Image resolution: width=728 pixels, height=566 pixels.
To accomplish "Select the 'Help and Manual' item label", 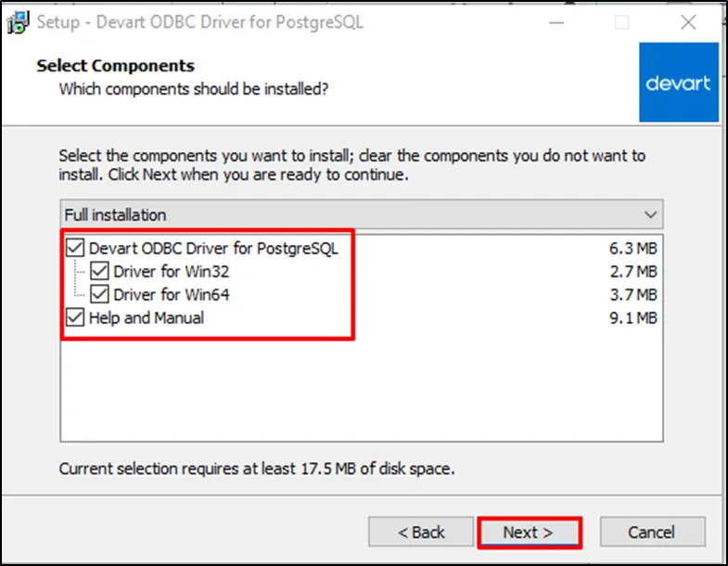I will click(147, 318).
